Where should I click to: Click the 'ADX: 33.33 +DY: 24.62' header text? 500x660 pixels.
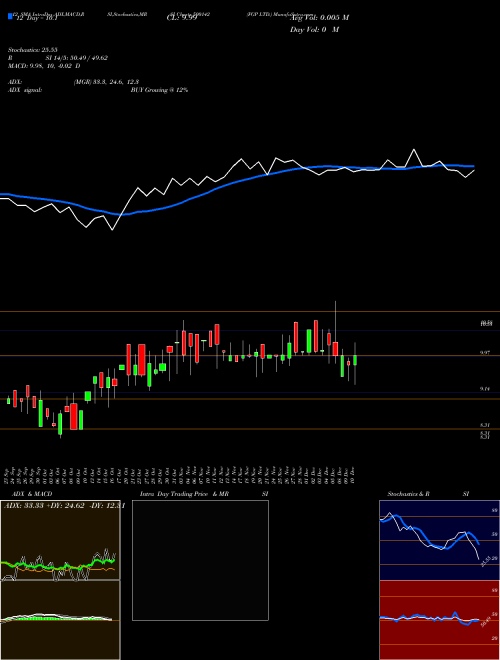tap(44, 506)
